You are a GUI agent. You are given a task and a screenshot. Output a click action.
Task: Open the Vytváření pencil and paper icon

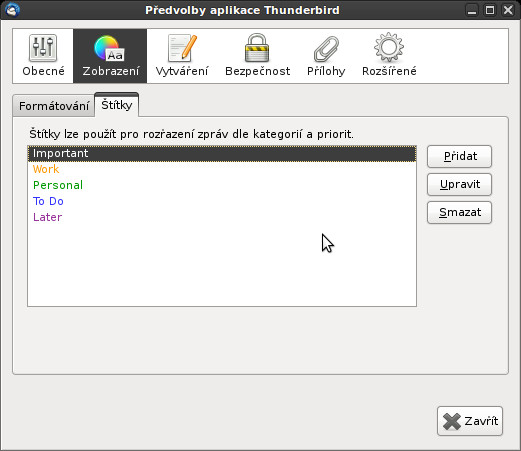182,48
